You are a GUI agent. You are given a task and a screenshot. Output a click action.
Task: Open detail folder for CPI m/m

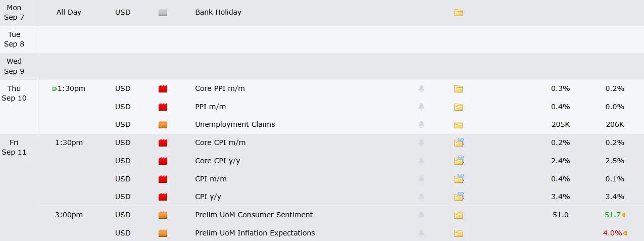point(459,178)
